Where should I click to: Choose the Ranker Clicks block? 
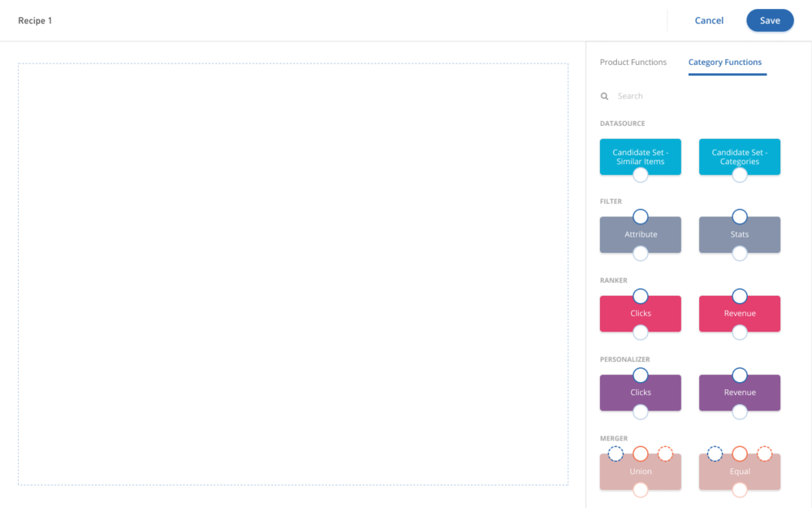coord(640,314)
